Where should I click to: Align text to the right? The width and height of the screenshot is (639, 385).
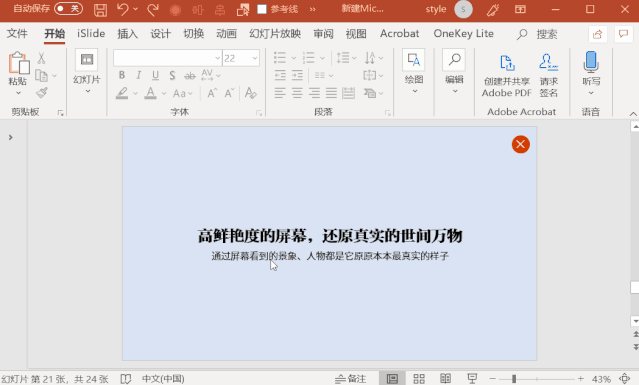pos(314,93)
